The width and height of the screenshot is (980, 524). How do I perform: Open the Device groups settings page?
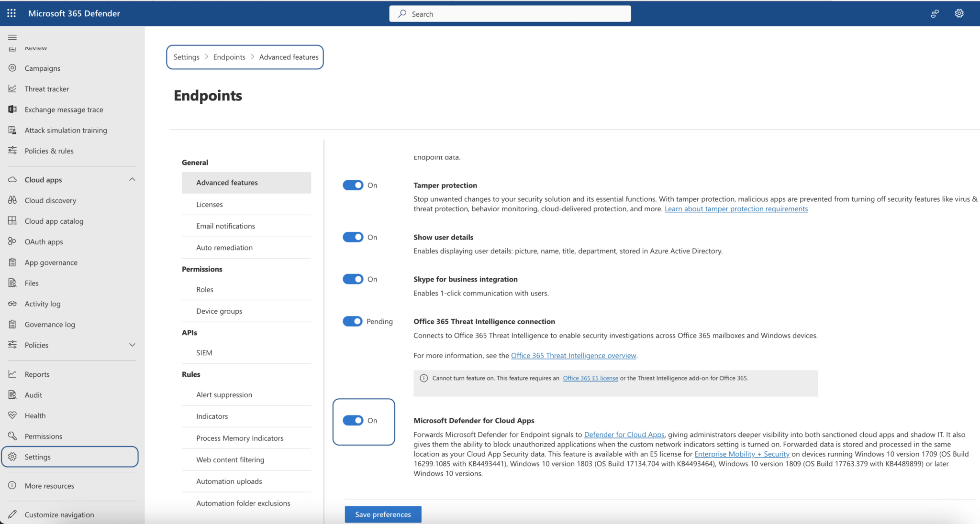point(219,311)
